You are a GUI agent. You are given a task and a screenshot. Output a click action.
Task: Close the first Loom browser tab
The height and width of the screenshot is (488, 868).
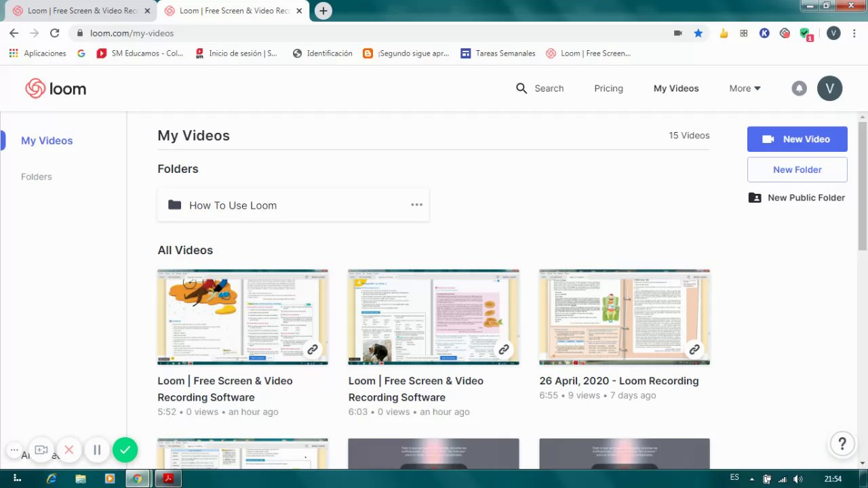click(147, 11)
